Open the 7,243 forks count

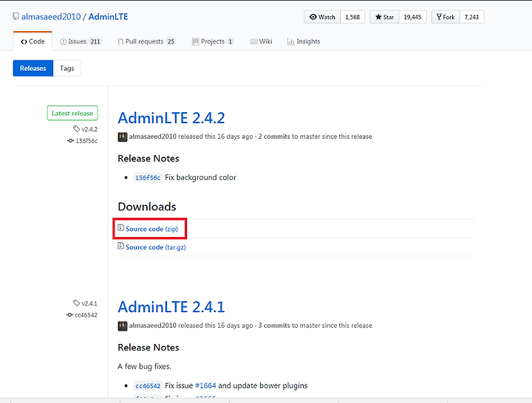[471, 17]
